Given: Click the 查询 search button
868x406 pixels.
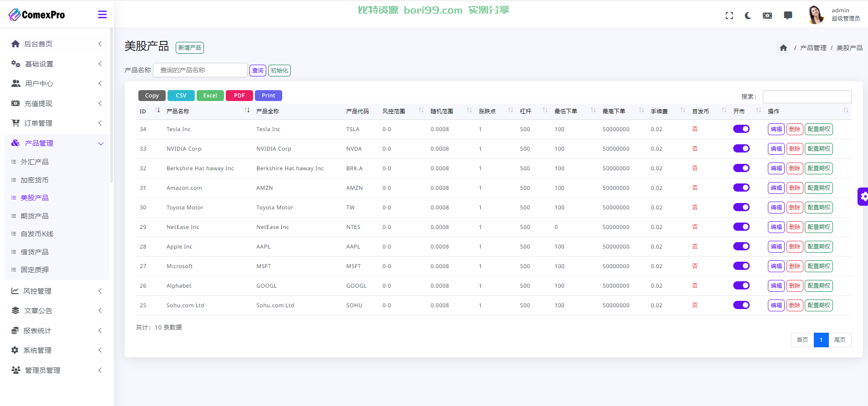Looking at the screenshot, I should [x=258, y=71].
